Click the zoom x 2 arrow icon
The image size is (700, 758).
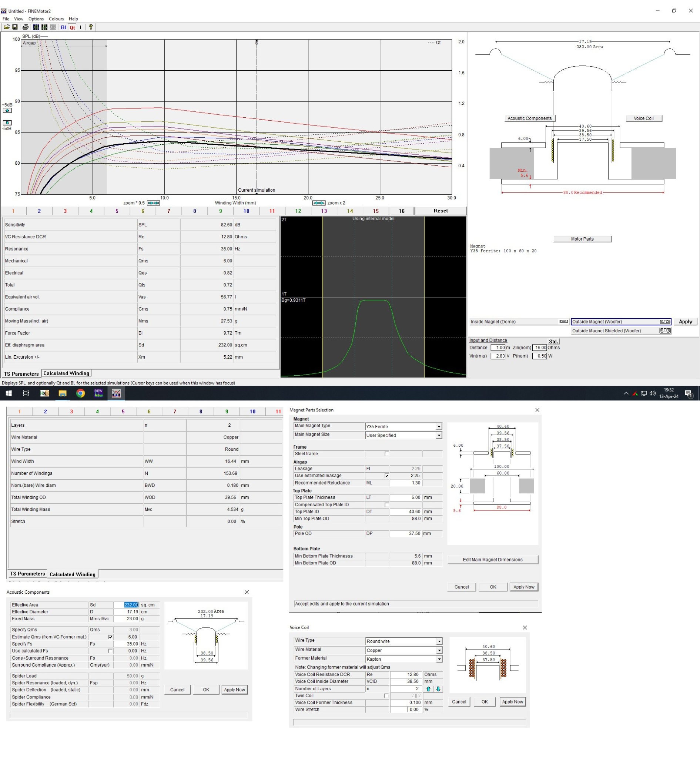pos(319,203)
